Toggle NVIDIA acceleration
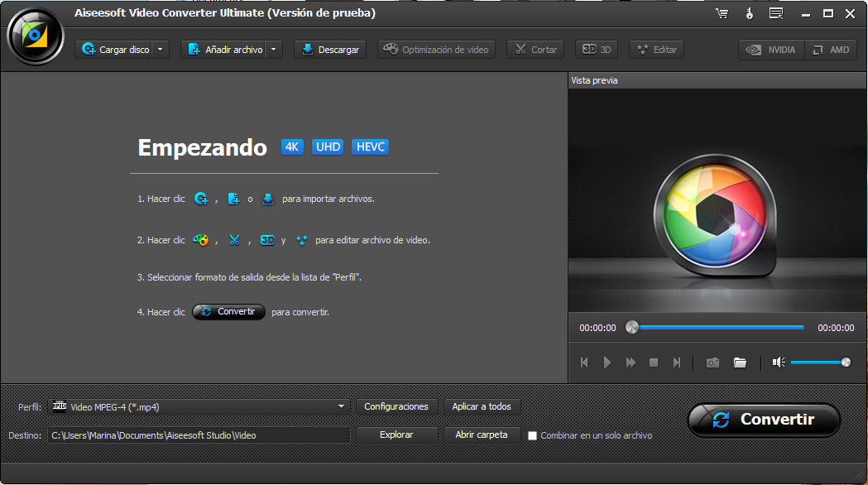This screenshot has height=485, width=868. pyautogui.click(x=772, y=50)
